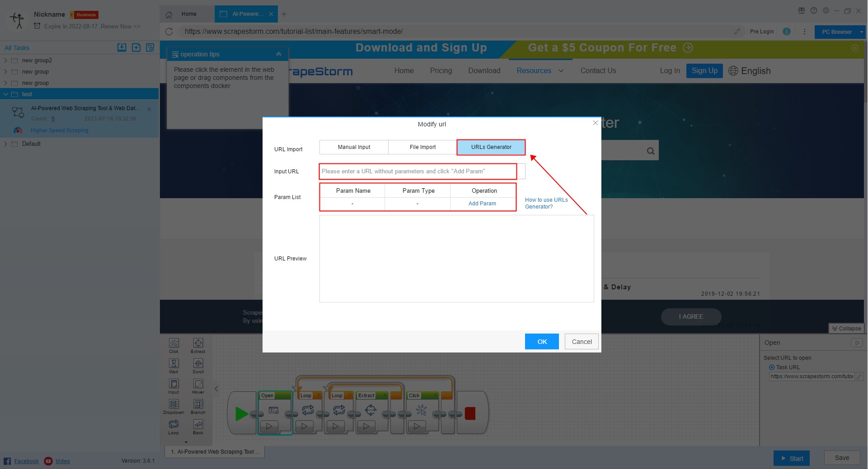Show more components with down arrow

(x=186, y=442)
